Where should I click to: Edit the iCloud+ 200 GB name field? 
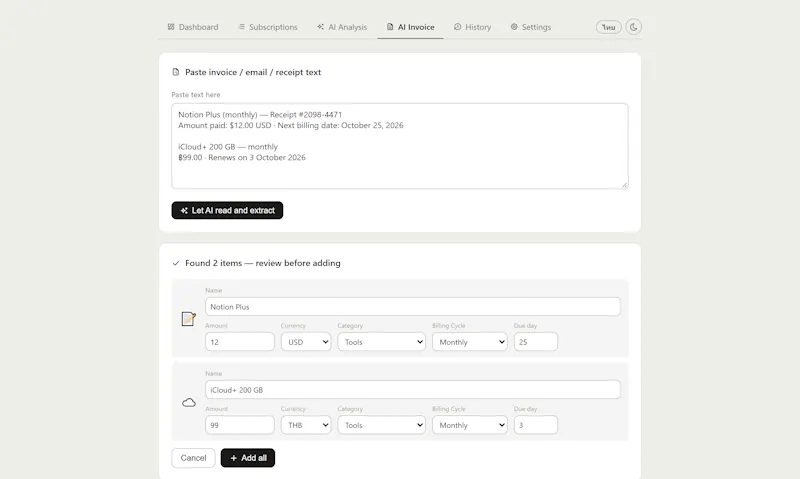pos(413,390)
